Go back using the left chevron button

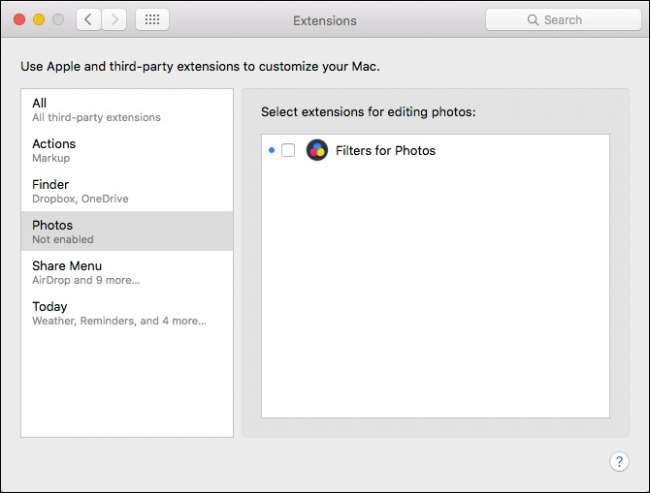point(89,19)
